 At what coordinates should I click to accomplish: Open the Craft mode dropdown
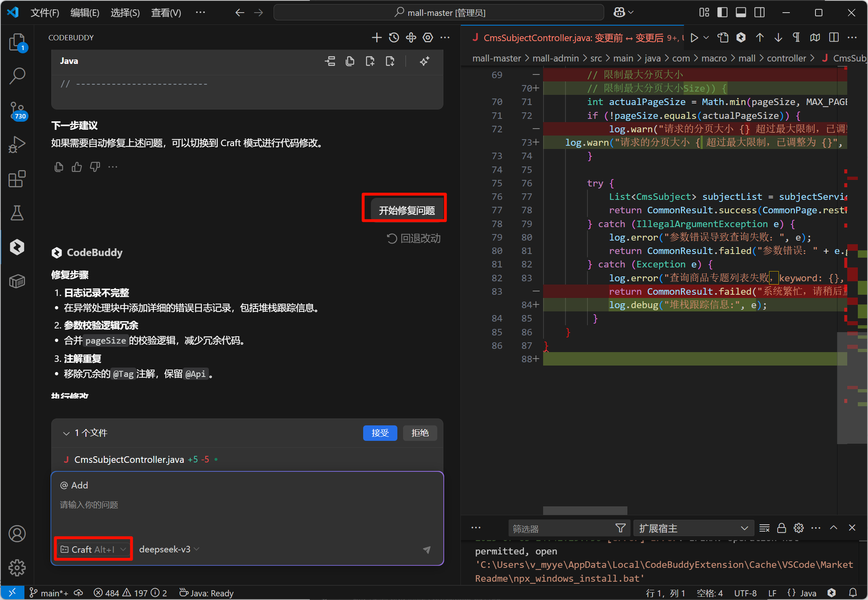click(x=93, y=550)
